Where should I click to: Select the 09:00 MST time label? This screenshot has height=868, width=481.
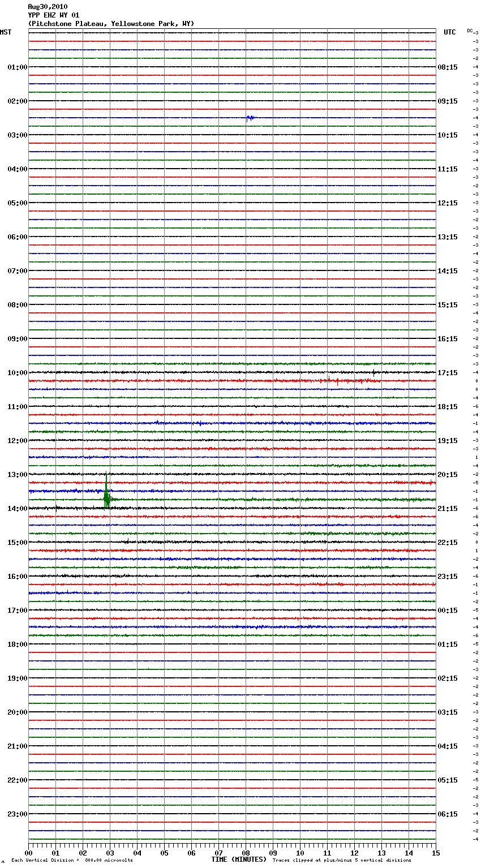point(18,339)
